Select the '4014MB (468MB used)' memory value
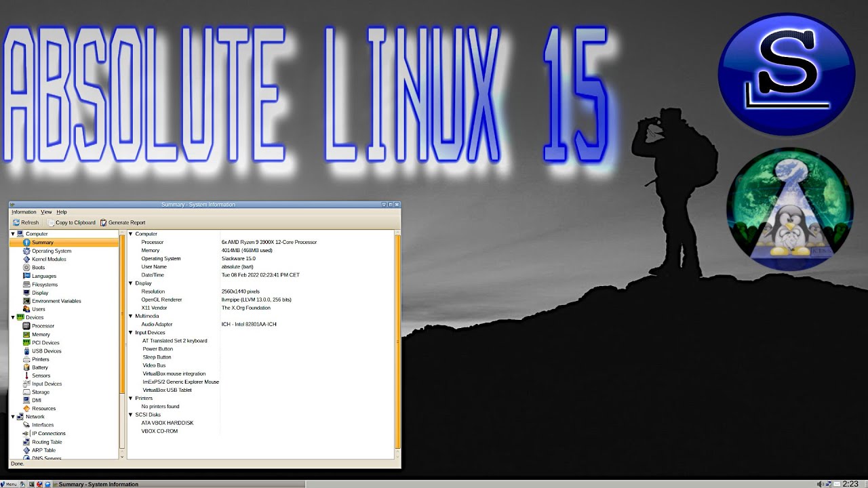 pos(247,250)
